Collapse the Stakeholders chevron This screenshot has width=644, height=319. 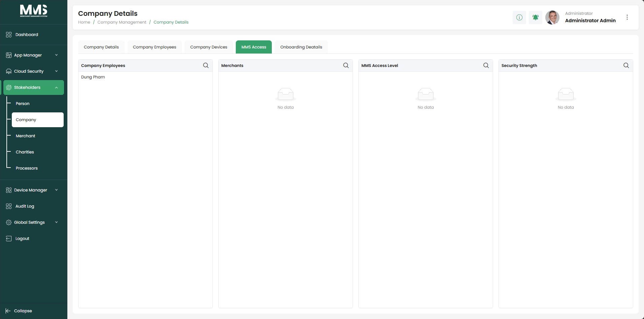tap(56, 87)
